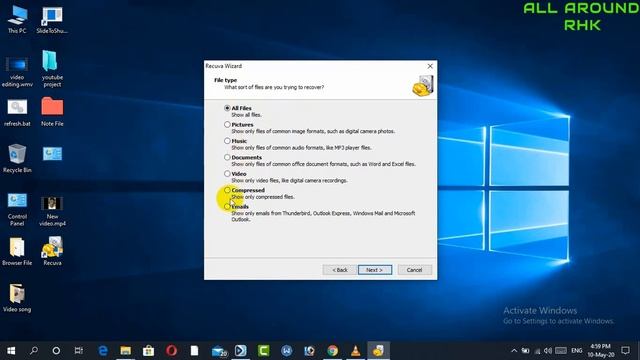Go back with the Back button

pos(340,270)
